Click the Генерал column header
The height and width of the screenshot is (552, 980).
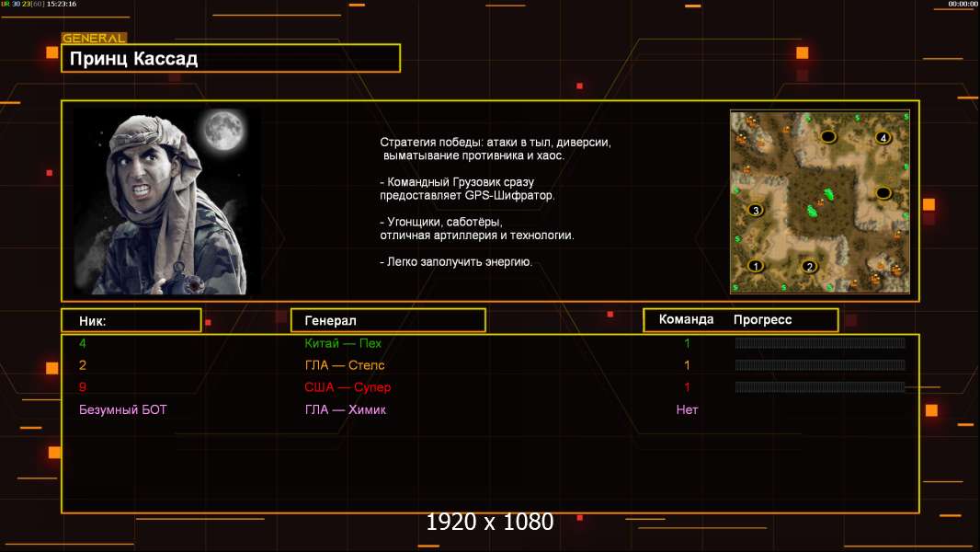click(x=387, y=320)
